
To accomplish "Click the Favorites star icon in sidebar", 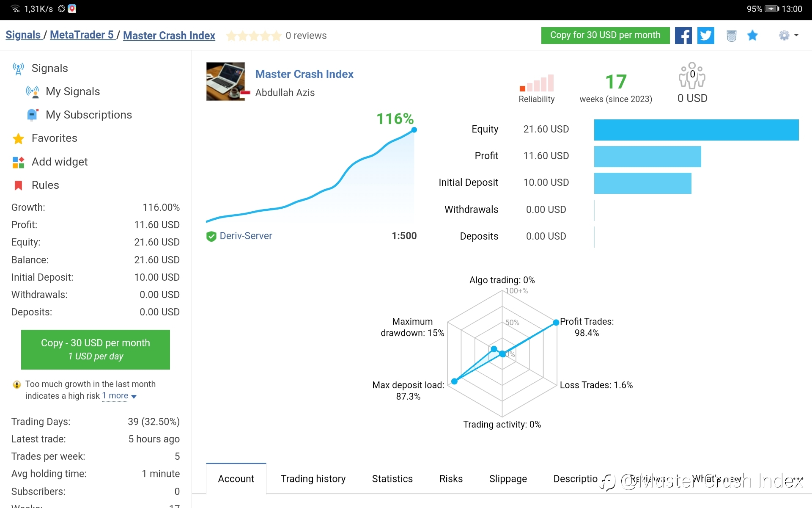I will point(18,138).
